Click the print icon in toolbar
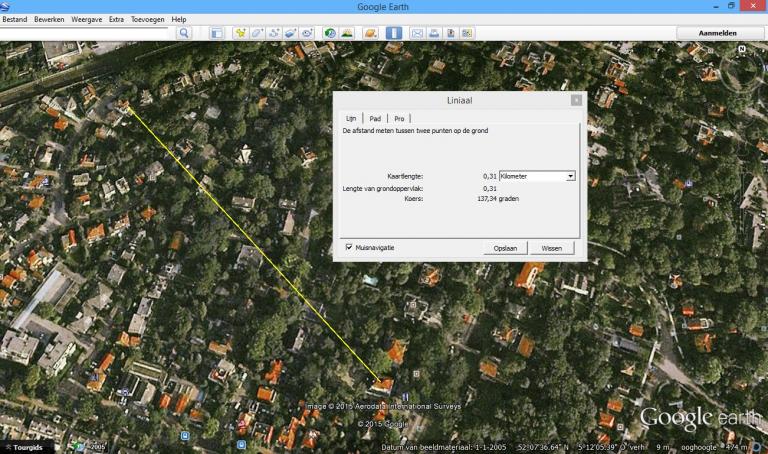The width and height of the screenshot is (768, 454). [434, 33]
